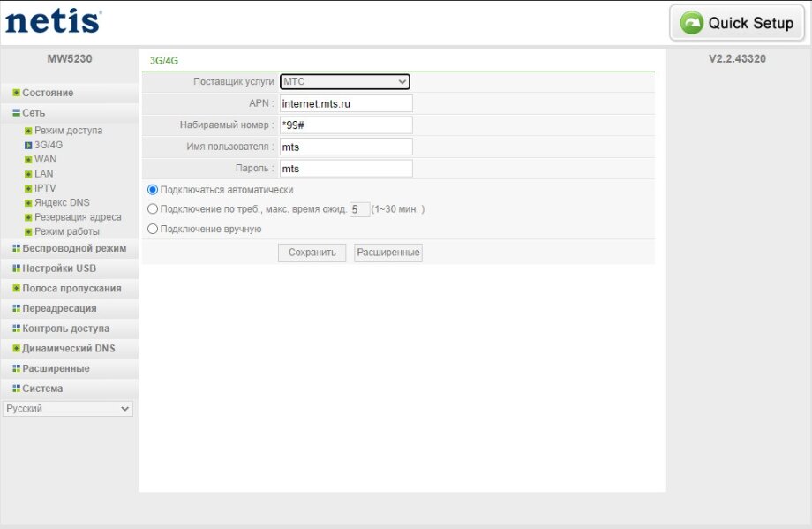Click the icon next to Резервация адреса
The height and width of the screenshot is (529, 812).
click(28, 217)
